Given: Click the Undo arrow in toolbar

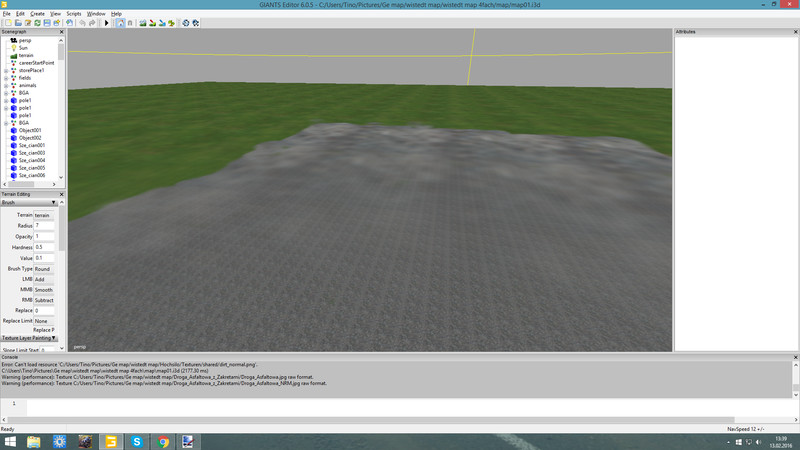Looking at the screenshot, I should 82,22.
